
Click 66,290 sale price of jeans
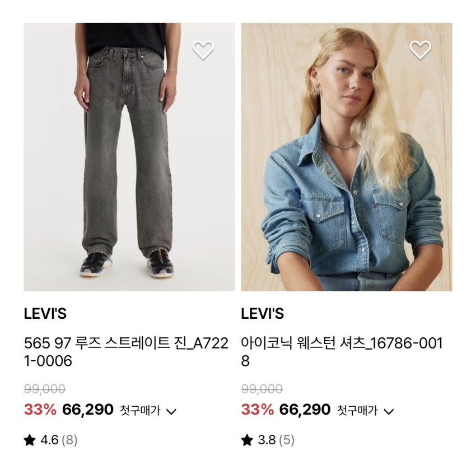click(88, 410)
